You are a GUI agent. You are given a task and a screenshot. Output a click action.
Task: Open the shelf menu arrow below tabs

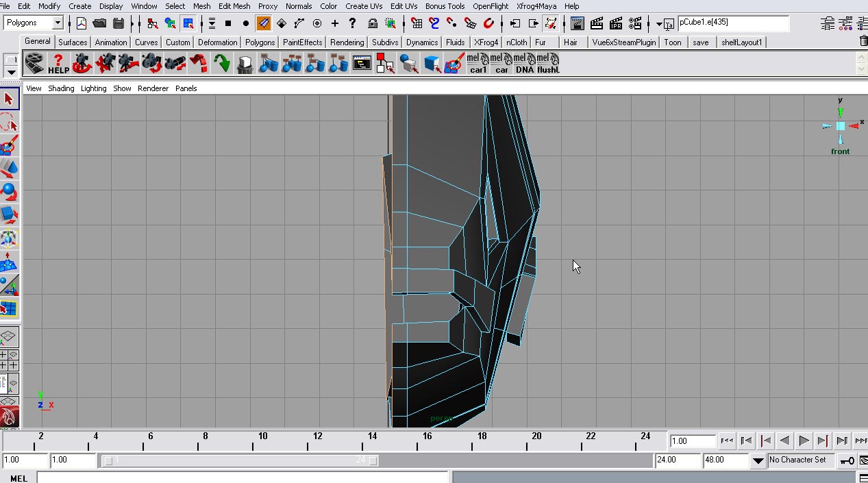11,72
